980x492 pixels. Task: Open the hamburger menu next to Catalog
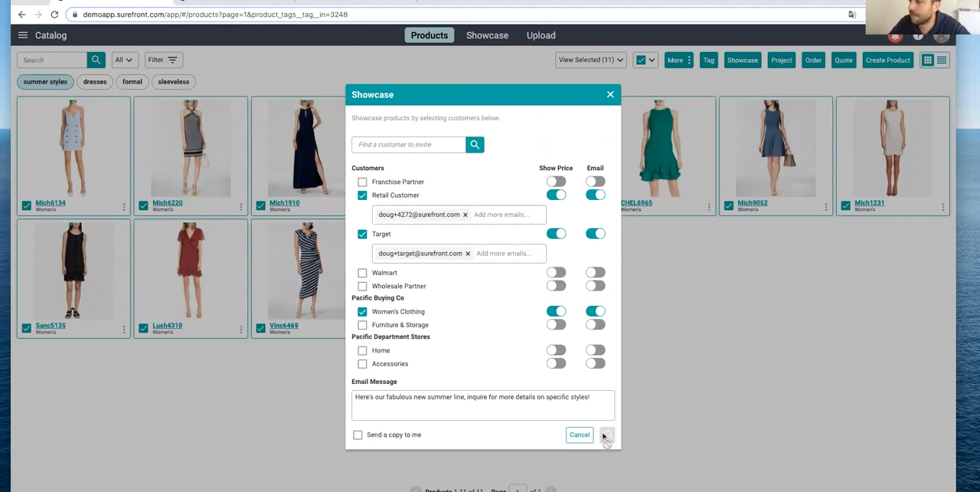click(23, 35)
